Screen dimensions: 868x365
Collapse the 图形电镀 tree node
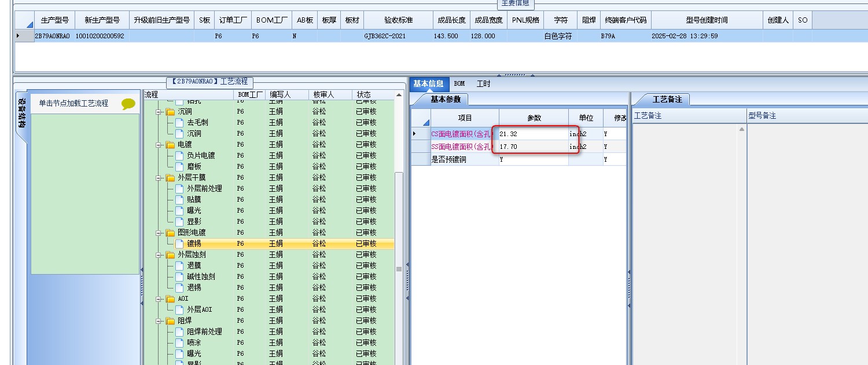pyautogui.click(x=159, y=233)
